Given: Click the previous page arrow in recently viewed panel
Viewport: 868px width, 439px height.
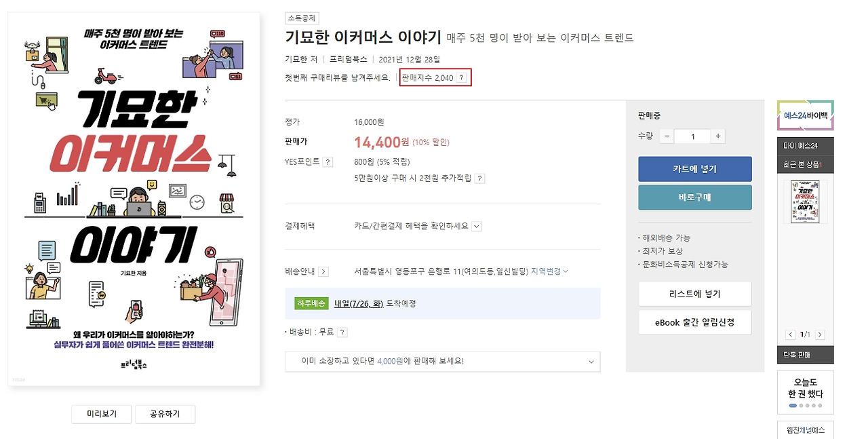Looking at the screenshot, I should [790, 334].
